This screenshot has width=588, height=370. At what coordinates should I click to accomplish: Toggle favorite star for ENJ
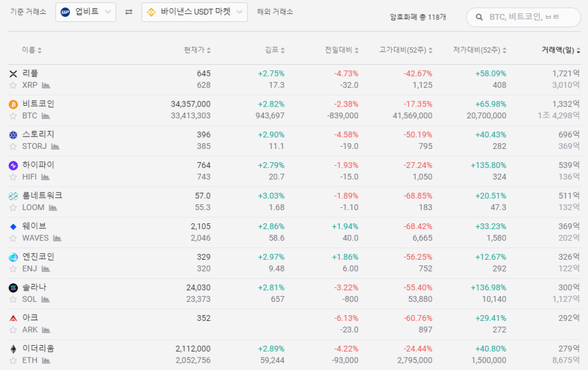[13, 269]
